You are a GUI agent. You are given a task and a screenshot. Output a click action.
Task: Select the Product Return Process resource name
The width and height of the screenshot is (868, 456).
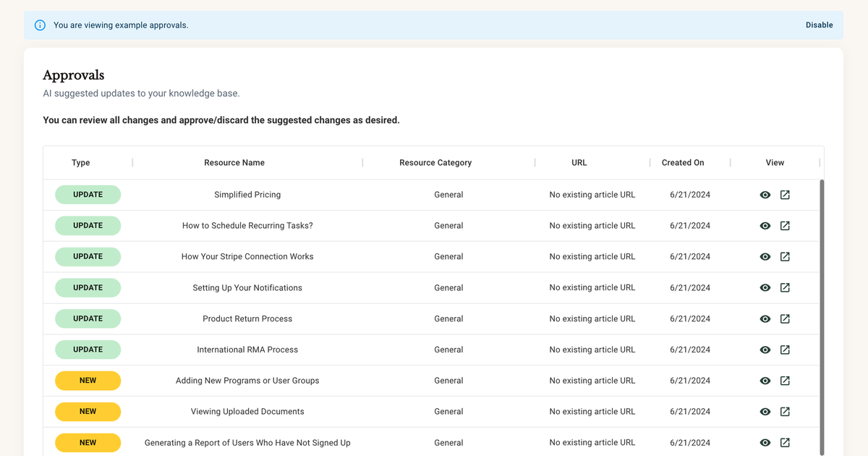(247, 319)
